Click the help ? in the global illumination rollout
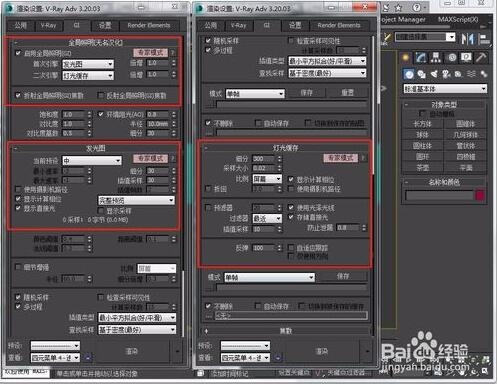The width and height of the screenshot is (498, 384). (x=173, y=53)
